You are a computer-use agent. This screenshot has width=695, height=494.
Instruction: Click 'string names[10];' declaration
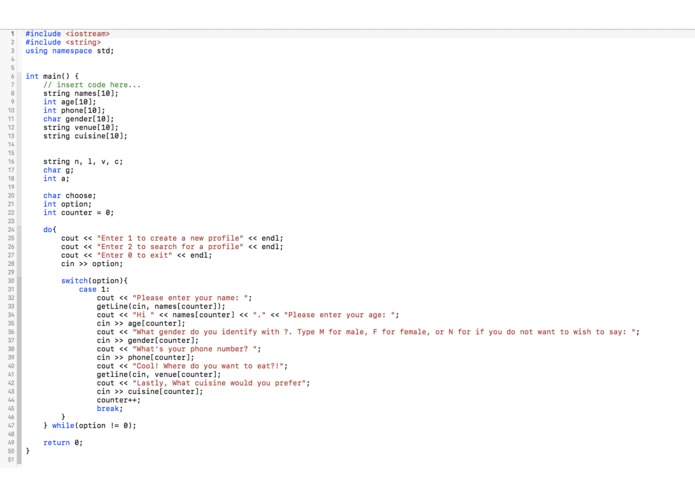pyautogui.click(x=81, y=93)
